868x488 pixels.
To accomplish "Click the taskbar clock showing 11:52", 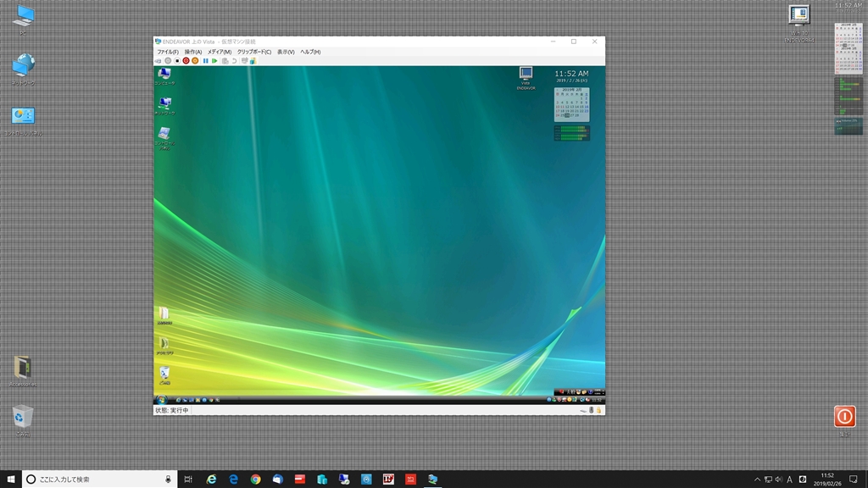I will coord(827,480).
